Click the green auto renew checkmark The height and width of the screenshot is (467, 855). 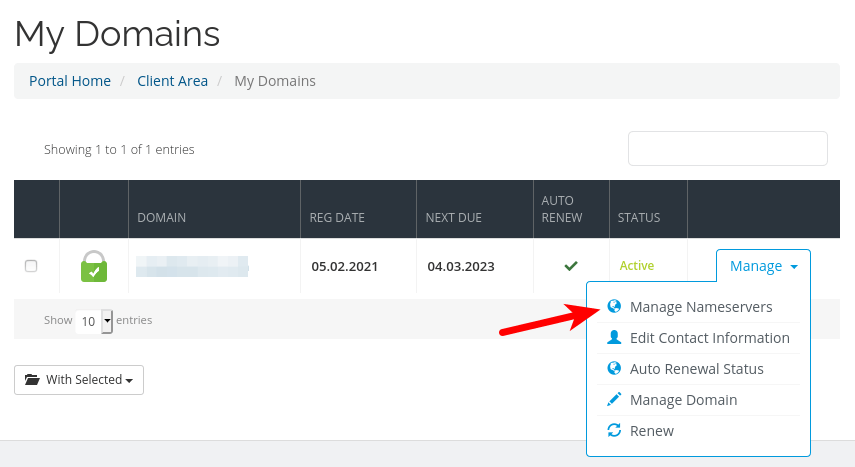571,266
